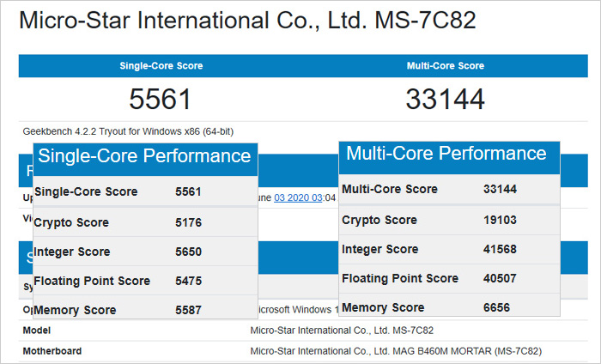Select the 'Crypto Score' label in the Single-Core panel
The height and width of the screenshot is (364, 601).
(71, 222)
